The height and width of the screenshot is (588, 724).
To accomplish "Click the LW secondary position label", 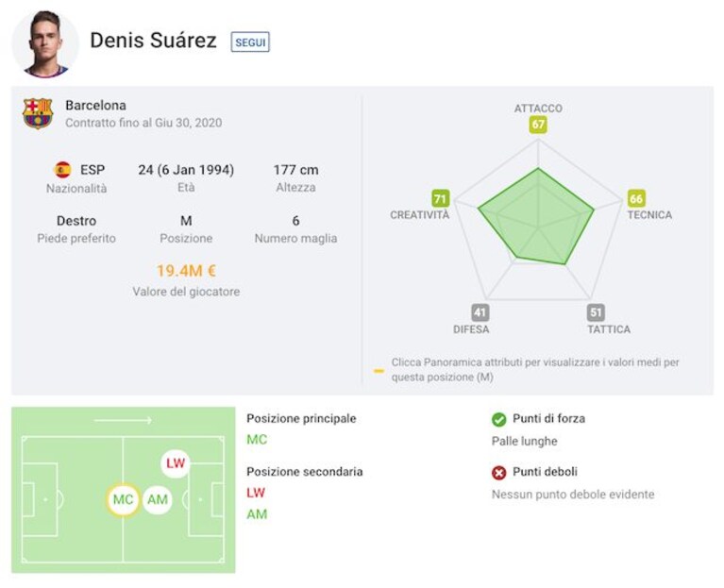I will point(256,493).
